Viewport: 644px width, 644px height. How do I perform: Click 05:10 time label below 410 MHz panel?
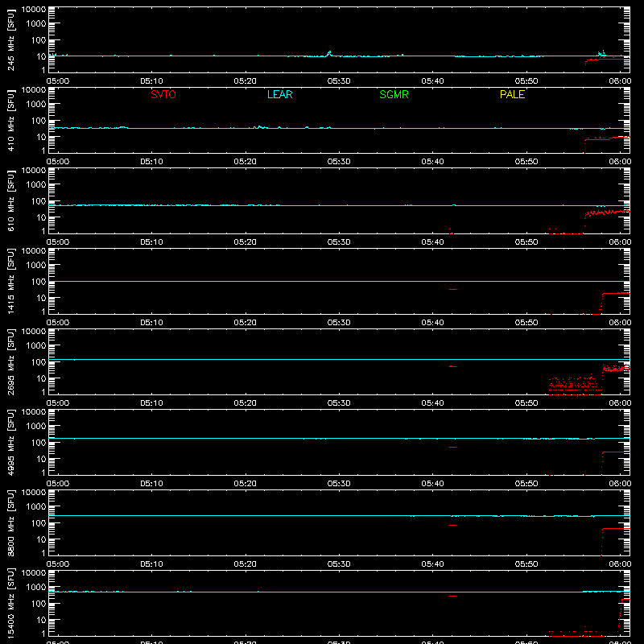(151, 162)
